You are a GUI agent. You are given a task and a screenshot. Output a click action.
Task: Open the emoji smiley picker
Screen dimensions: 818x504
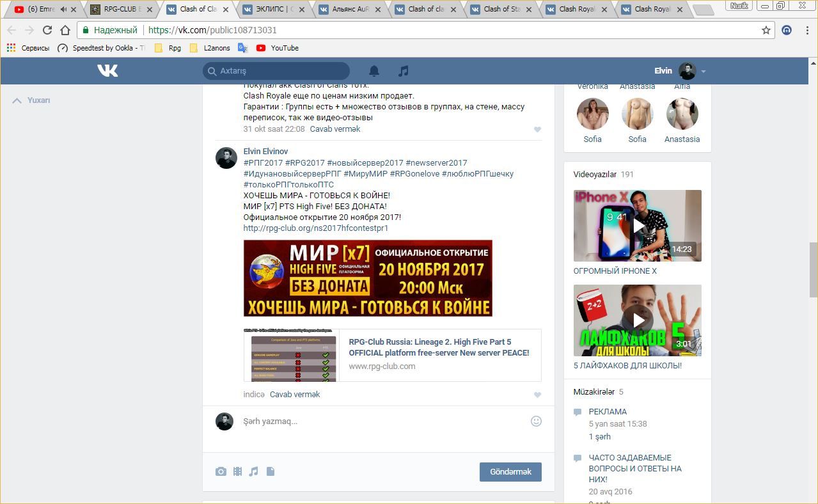pos(536,421)
